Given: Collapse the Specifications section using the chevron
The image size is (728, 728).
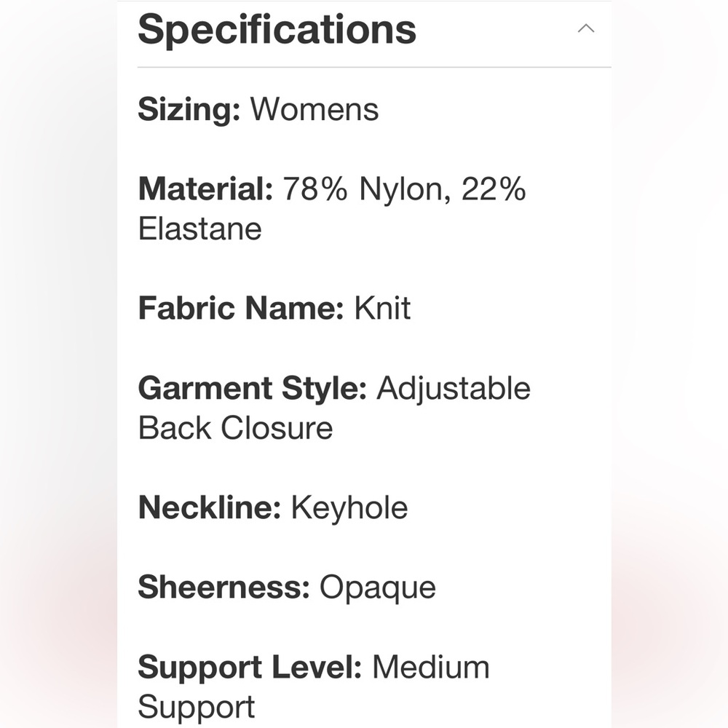Looking at the screenshot, I should coord(586,29).
